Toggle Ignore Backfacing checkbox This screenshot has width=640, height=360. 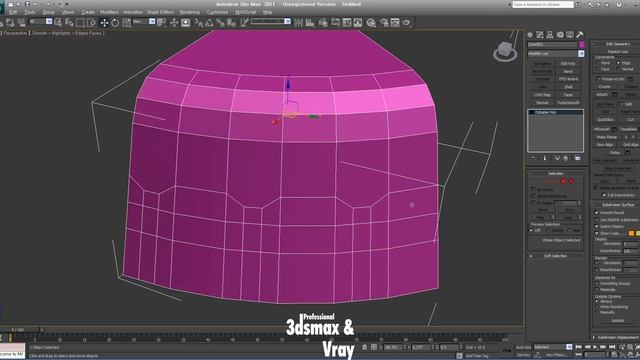tap(533, 196)
